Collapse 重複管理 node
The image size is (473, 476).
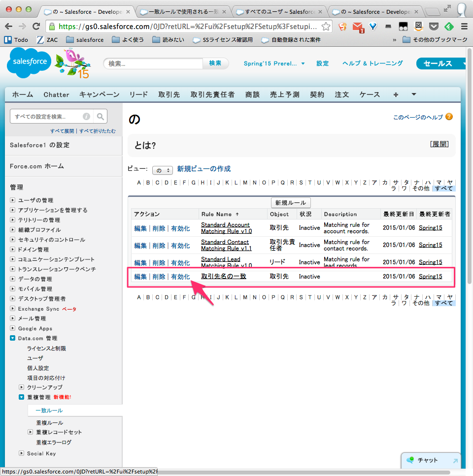21,397
